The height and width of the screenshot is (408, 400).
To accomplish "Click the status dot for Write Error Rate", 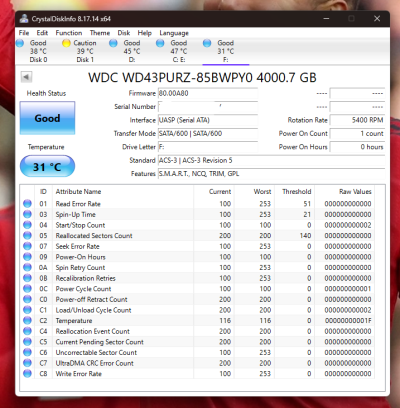I will (x=27, y=374).
